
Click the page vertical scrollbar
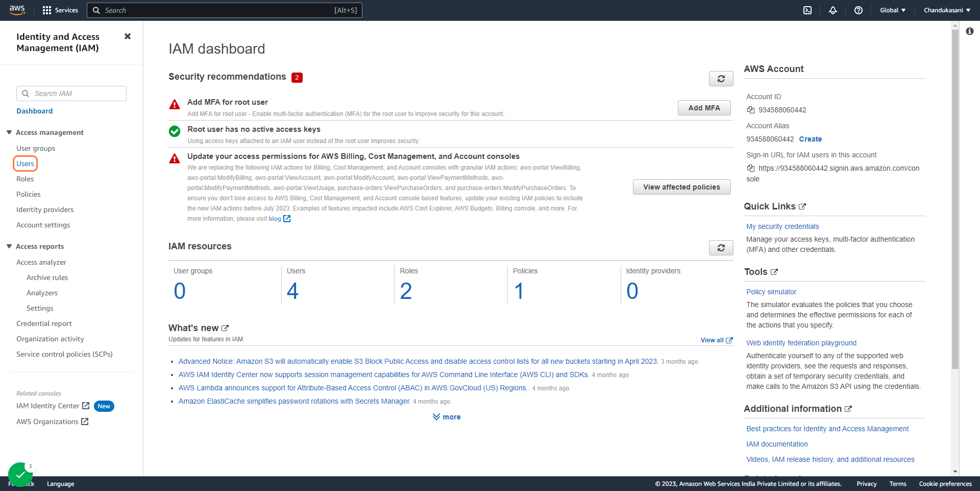955,199
